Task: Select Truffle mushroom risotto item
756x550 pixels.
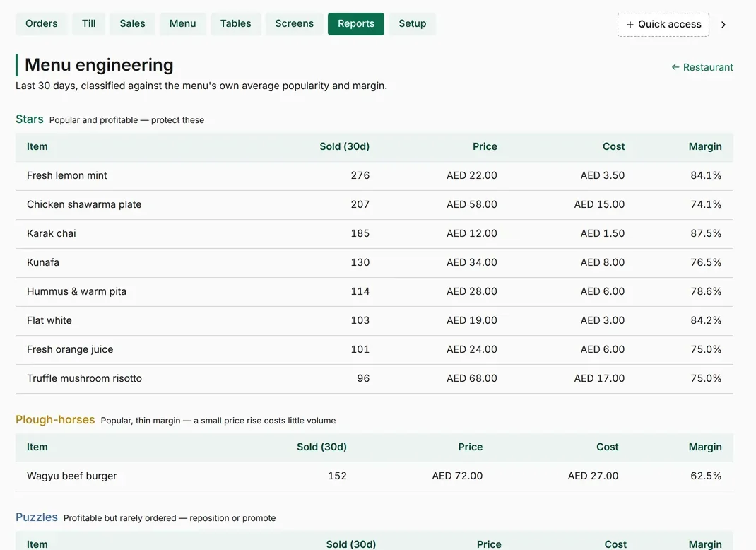Action: [x=84, y=378]
